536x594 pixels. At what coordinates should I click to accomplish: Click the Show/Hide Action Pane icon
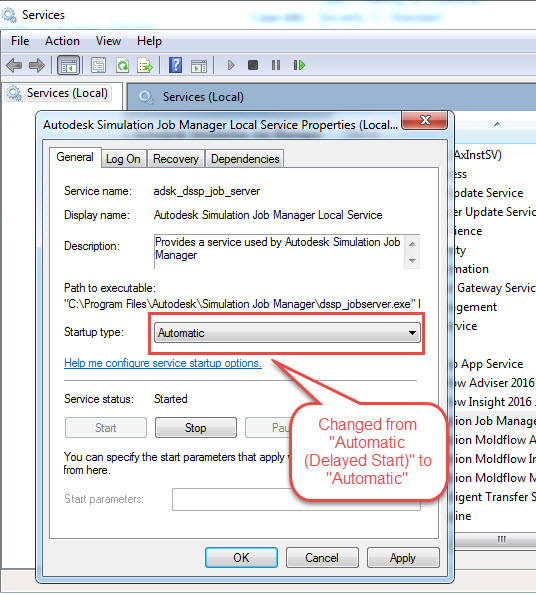point(199,66)
